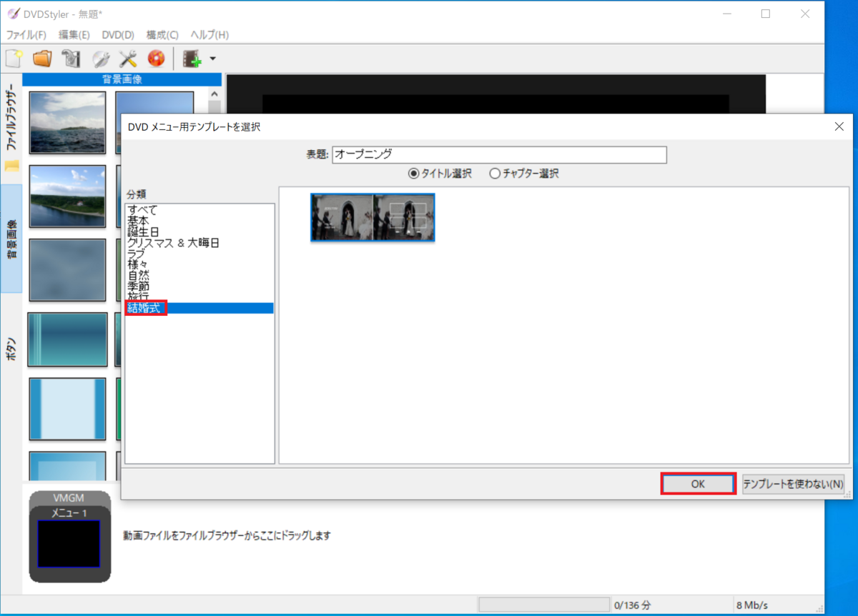Click テンプレートを使わない(N) button
The height and width of the screenshot is (616, 858).
point(794,484)
